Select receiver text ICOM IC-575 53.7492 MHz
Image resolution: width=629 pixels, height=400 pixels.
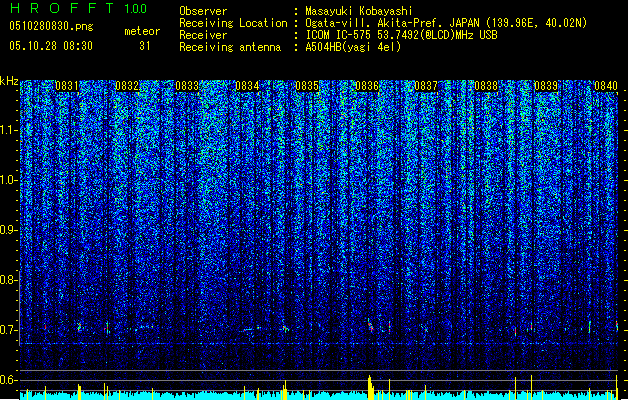[x=401, y=35]
